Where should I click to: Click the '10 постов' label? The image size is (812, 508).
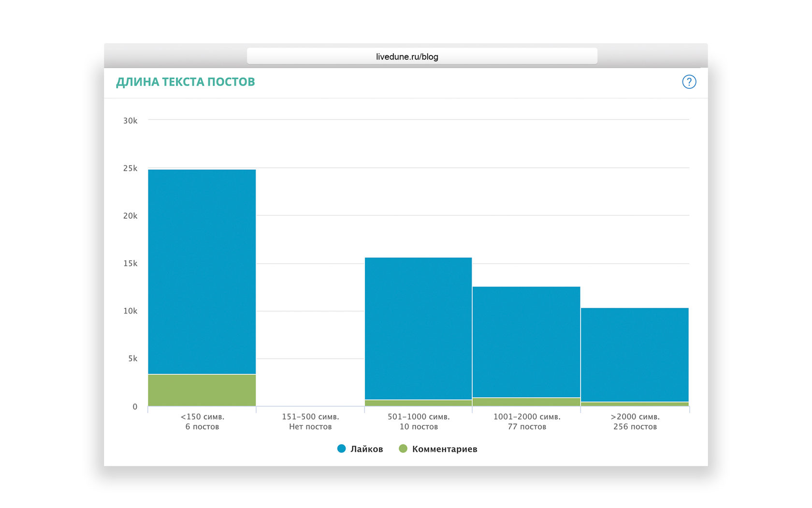tap(419, 427)
